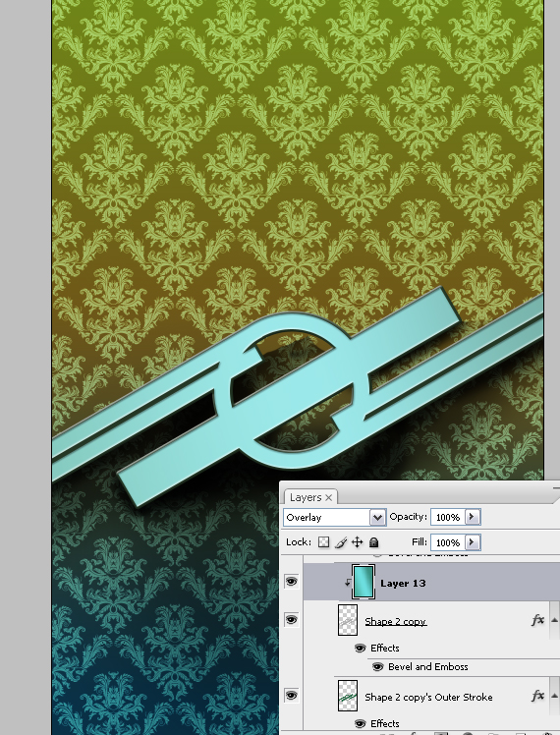
Task: Switch to the Layers tab
Action: pyautogui.click(x=306, y=497)
